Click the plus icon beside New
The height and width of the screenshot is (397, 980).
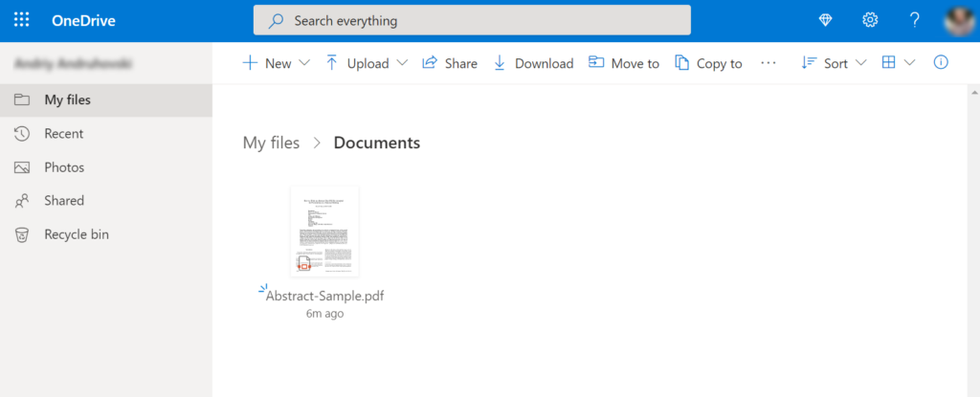250,63
